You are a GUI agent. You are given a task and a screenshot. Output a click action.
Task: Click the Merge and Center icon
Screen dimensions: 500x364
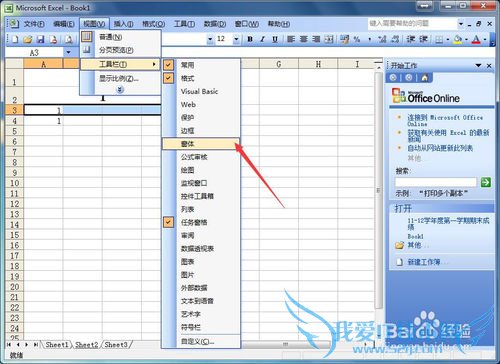(329, 39)
